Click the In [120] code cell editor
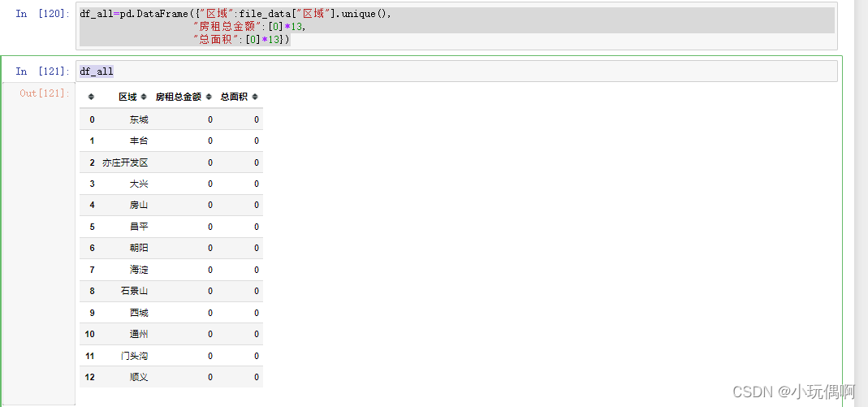This screenshot has width=868, height=407. 456,27
